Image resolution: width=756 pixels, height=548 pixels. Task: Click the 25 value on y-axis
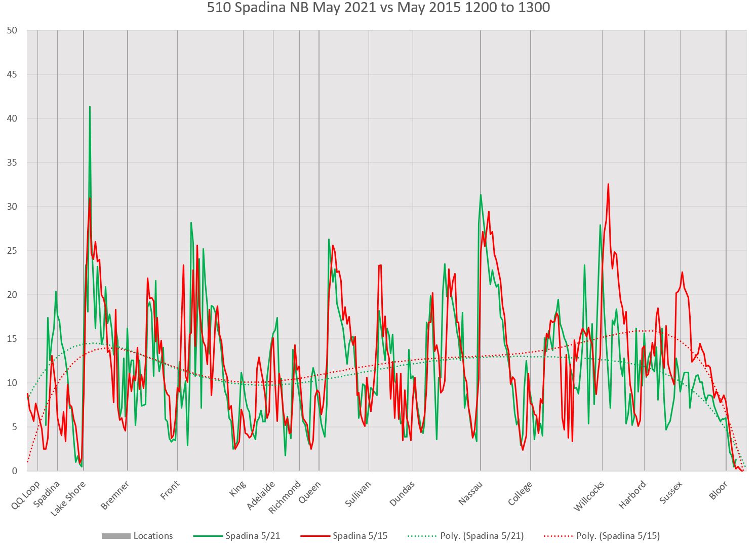[12, 251]
